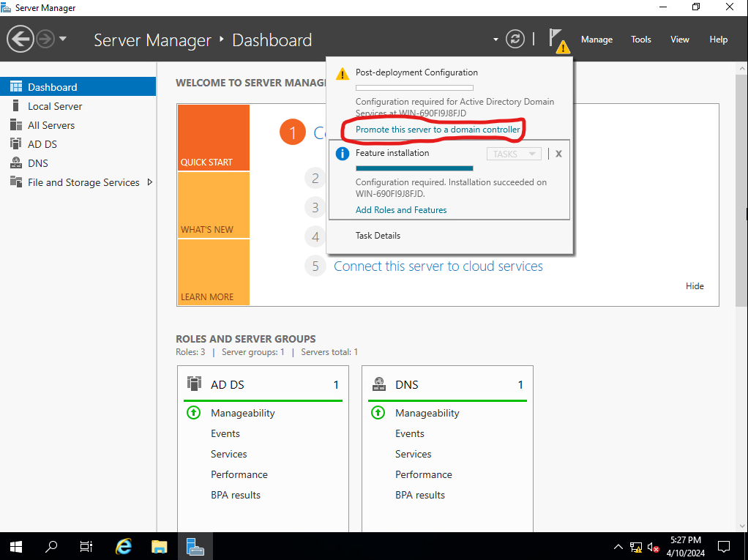Open the View menu

679,40
